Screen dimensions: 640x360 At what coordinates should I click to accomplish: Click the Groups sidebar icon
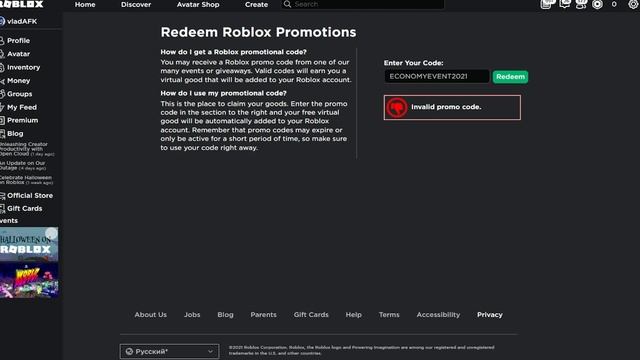click(x=2, y=94)
